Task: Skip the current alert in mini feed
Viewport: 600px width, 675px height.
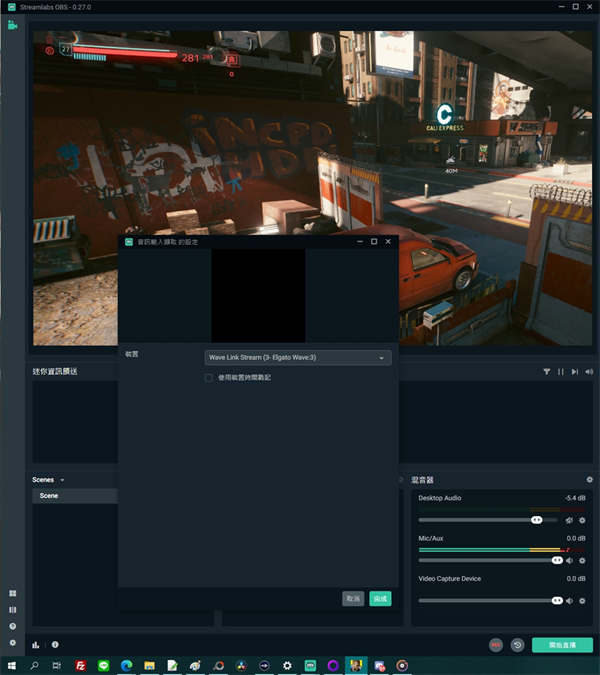Action: pyautogui.click(x=575, y=372)
